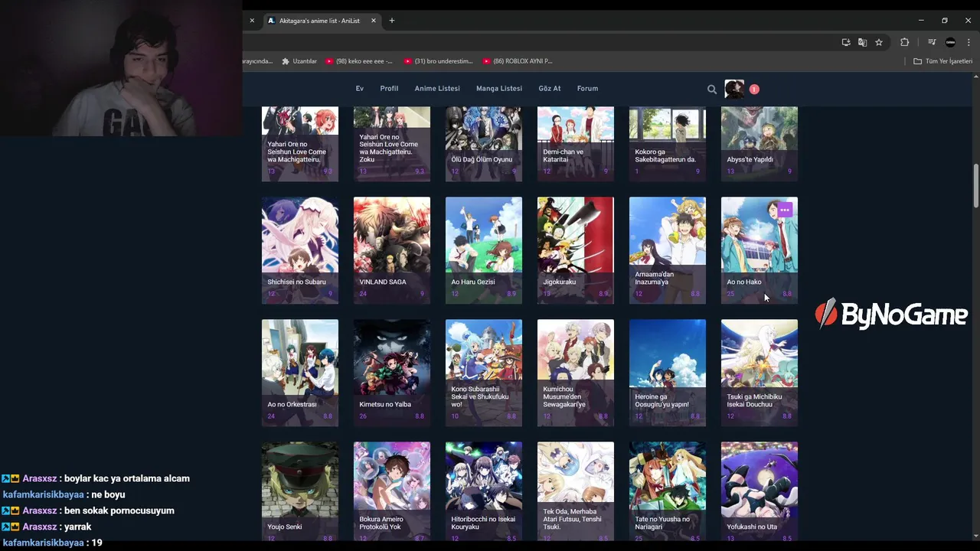Open the Ao no Orkestrası card
The height and width of the screenshot is (551, 980).
point(300,373)
